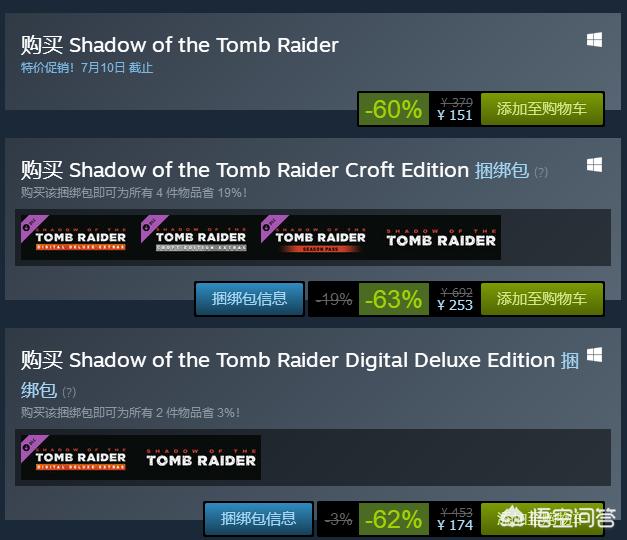Screen dimensions: 627x540
Task: Open Season Pass DLC thumbnail
Action: 320,237
